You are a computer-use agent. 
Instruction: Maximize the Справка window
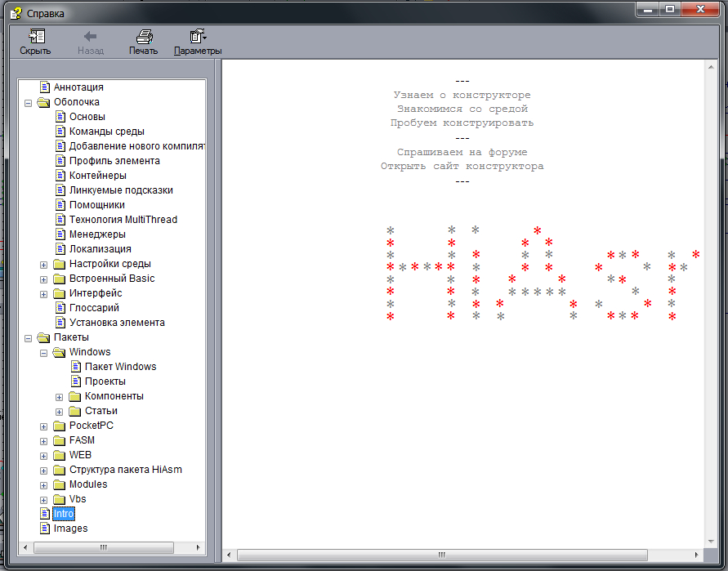[669, 9]
